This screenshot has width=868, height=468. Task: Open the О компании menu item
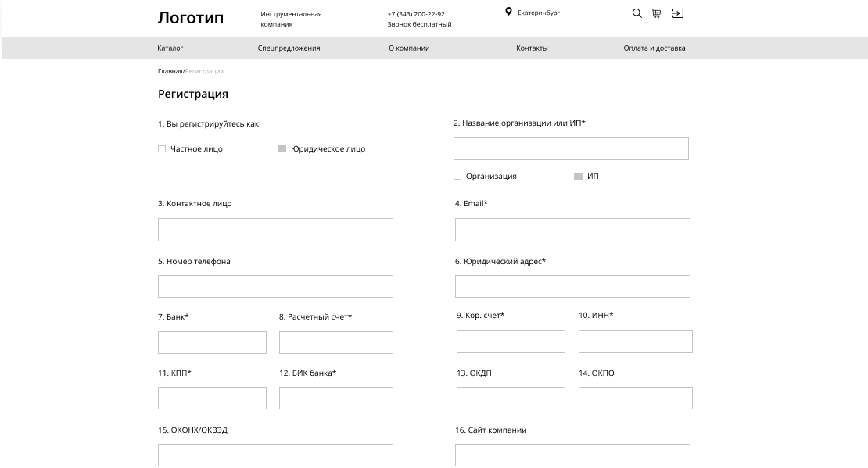(409, 48)
